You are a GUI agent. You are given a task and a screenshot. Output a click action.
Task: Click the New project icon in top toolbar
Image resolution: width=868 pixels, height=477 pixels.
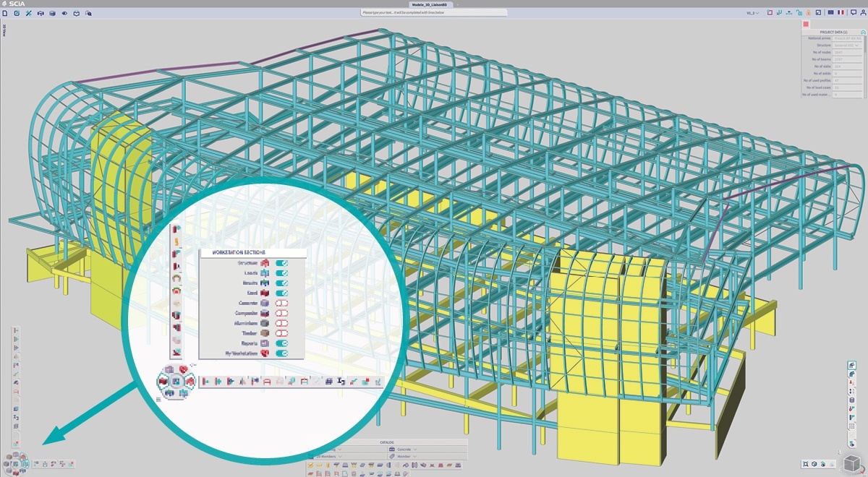(5, 13)
